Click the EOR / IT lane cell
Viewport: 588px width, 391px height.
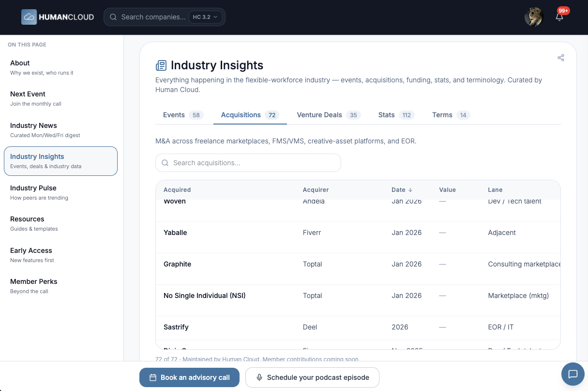501,327
